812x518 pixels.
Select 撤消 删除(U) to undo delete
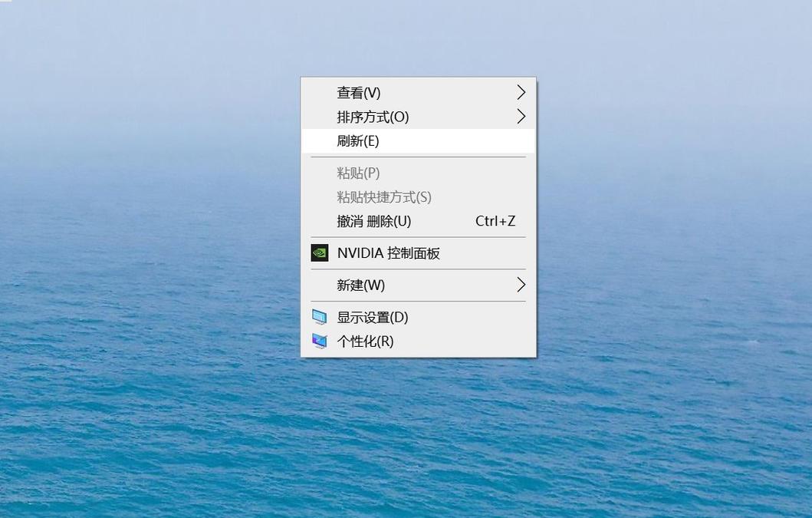419,222
